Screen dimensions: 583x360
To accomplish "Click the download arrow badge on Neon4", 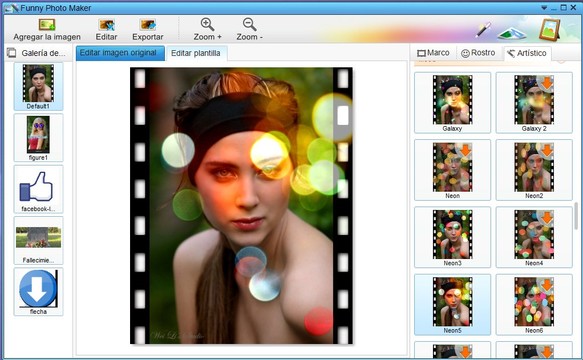I will tap(546, 218).
